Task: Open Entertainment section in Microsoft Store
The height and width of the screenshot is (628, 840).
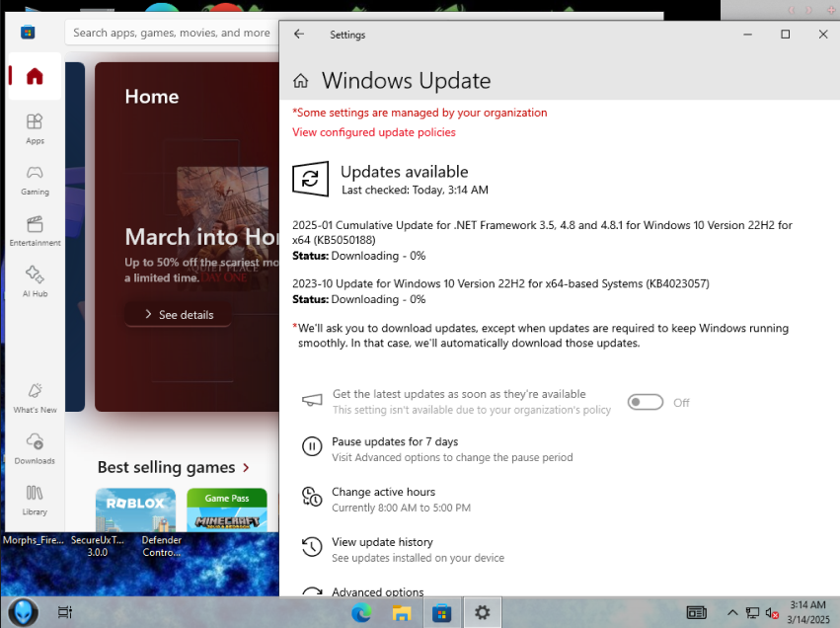Action: point(35,231)
